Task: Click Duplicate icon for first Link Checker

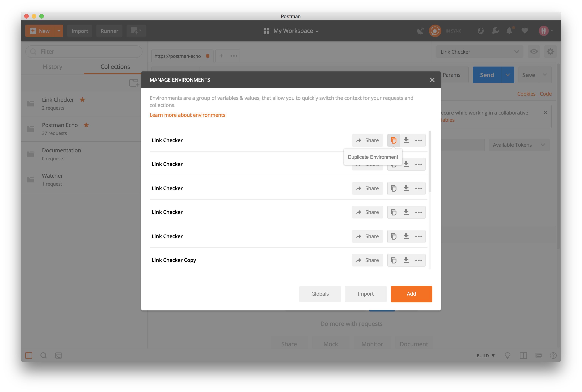Action: (394, 140)
